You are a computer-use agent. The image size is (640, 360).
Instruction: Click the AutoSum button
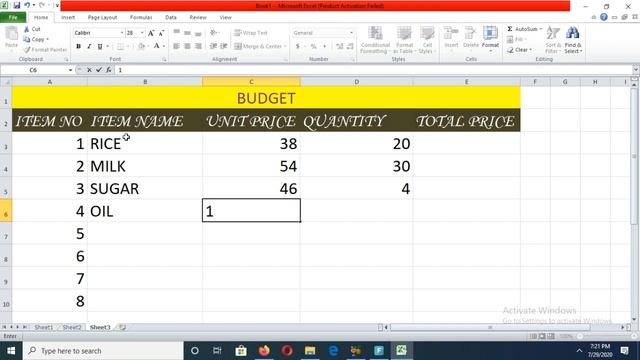click(524, 29)
